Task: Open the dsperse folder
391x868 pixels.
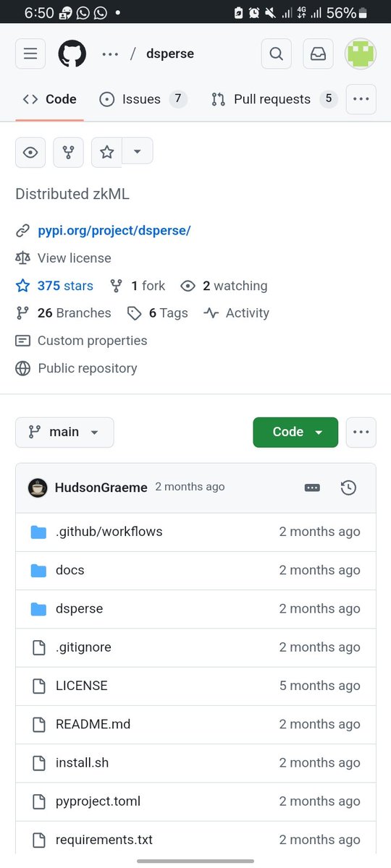Action: coord(80,608)
